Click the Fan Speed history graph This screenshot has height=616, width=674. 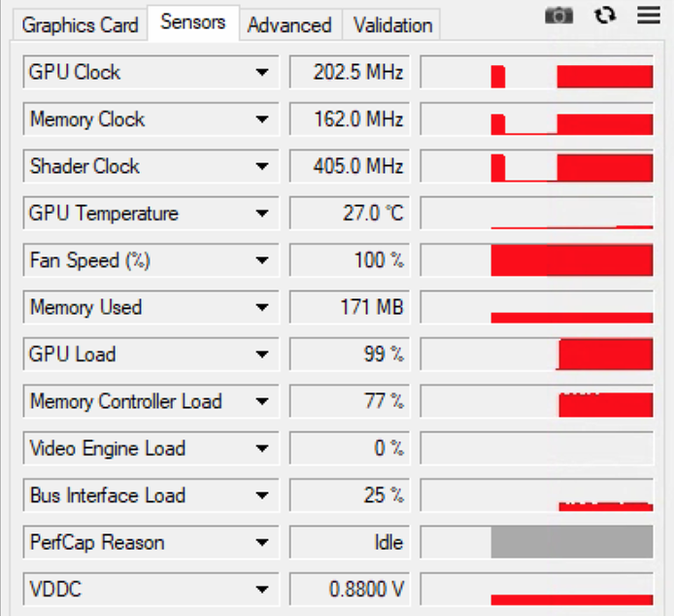(537, 260)
